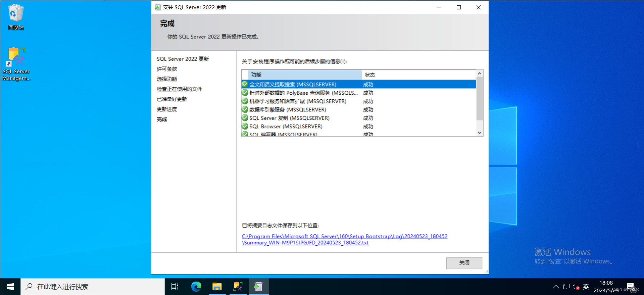Click the 关闭 button
The image size is (644, 295).
pyautogui.click(x=464, y=263)
